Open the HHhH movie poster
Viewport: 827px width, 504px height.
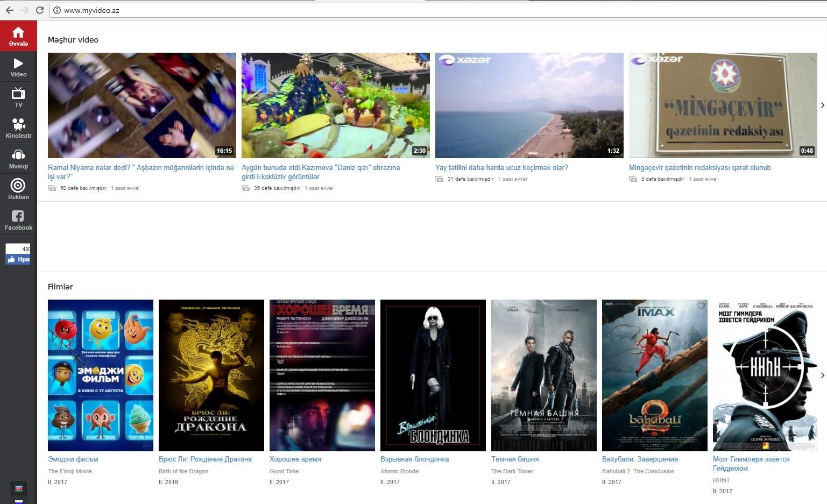[x=766, y=375]
